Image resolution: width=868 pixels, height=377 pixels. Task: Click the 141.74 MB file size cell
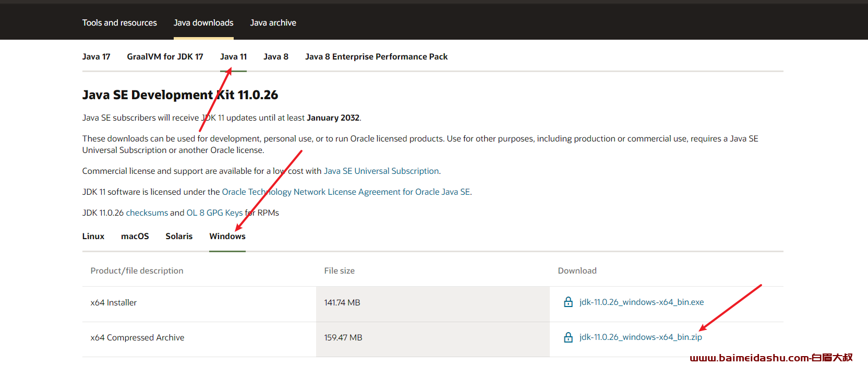pos(433,304)
